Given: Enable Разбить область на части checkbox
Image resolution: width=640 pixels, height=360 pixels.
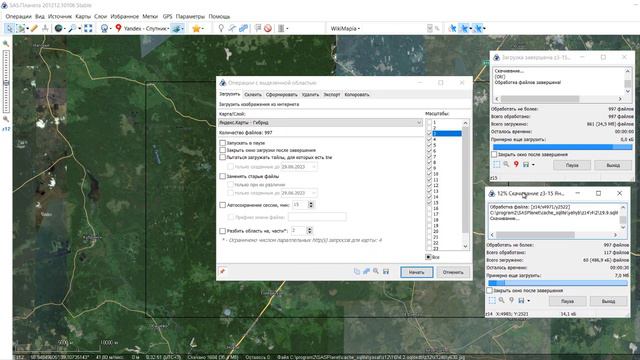Looking at the screenshot, I should click(222, 231).
